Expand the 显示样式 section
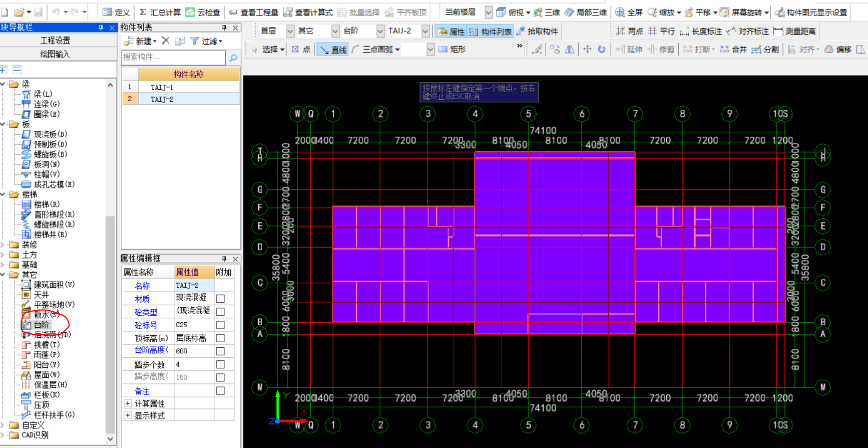 tap(128, 415)
